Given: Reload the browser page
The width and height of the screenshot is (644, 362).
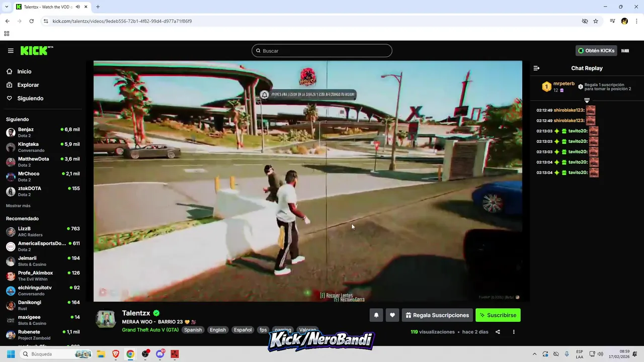Looking at the screenshot, I should [31, 21].
